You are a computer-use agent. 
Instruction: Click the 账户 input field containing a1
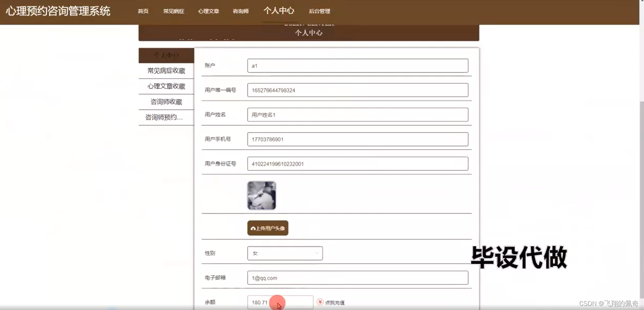click(x=358, y=66)
